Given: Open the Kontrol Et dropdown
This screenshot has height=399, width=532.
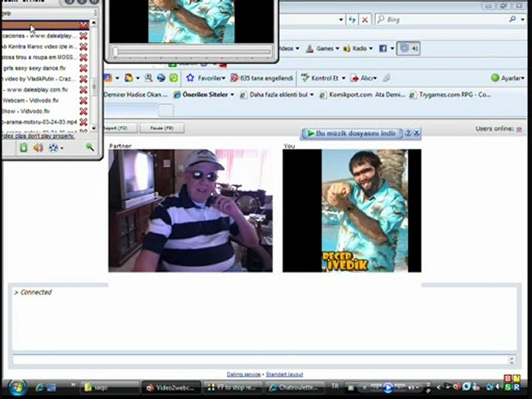Looking at the screenshot, I should coord(344,78).
